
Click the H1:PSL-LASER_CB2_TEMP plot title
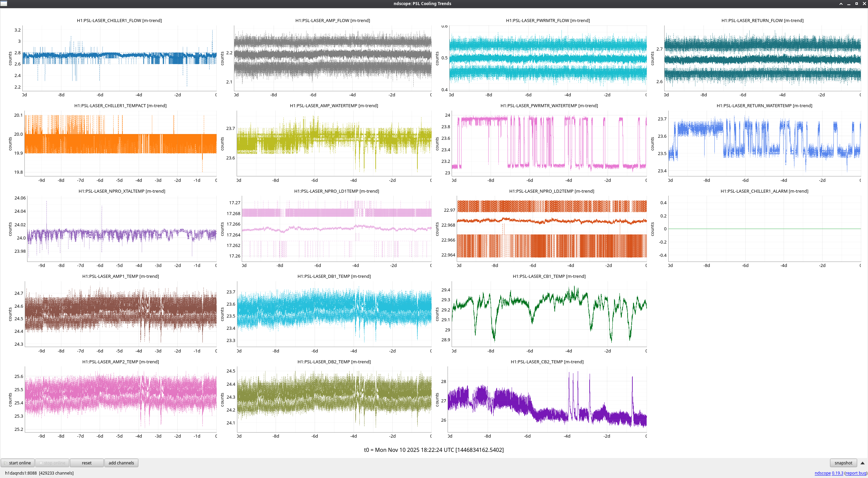[547, 362]
